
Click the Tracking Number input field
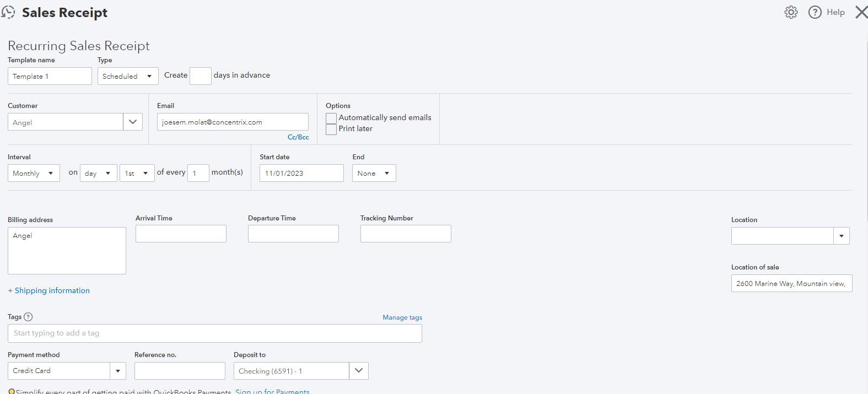406,234
